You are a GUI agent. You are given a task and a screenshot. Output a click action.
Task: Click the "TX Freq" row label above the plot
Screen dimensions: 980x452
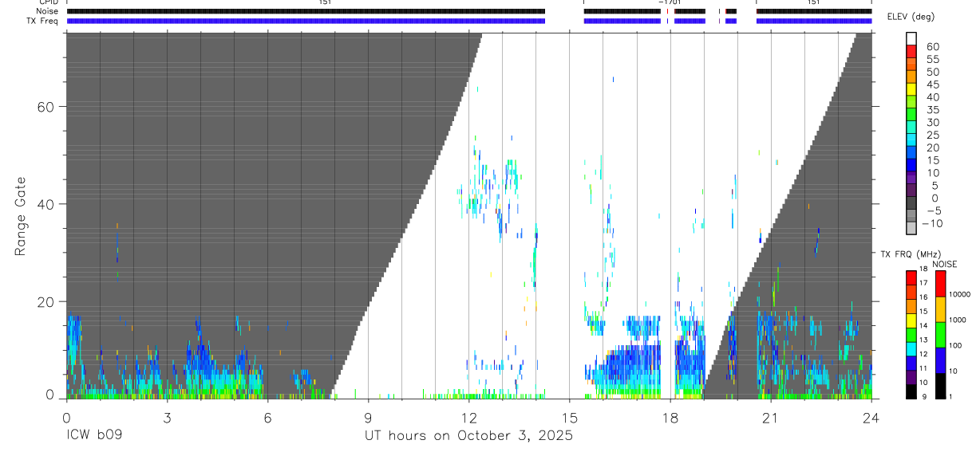tap(42, 21)
